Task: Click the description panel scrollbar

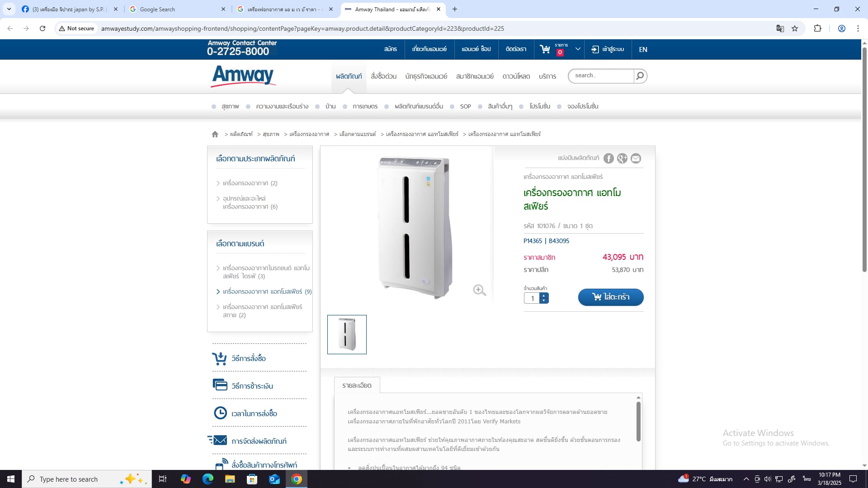Action: (x=638, y=421)
